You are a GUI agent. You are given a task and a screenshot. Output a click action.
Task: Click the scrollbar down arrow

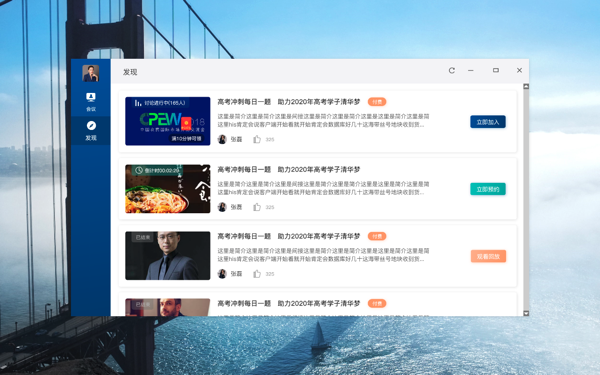point(526,313)
